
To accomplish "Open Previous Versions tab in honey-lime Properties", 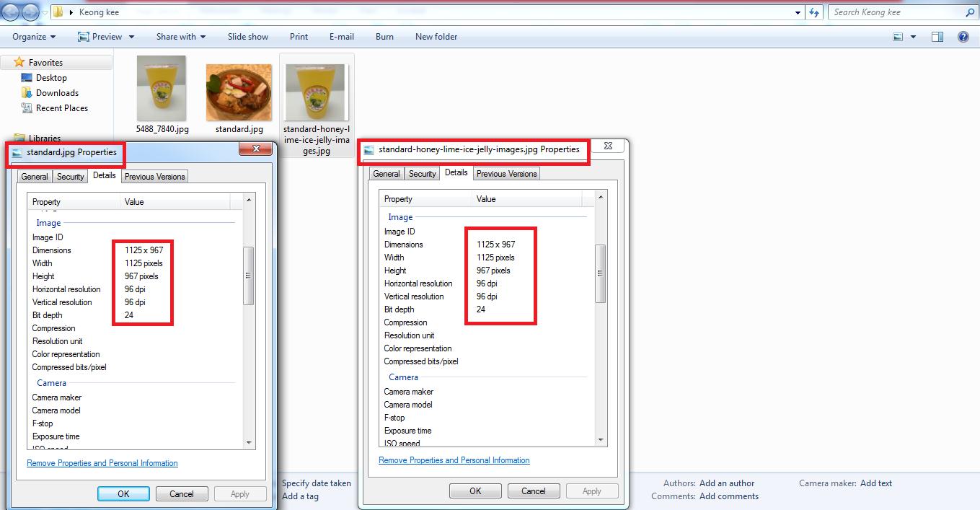I will pyautogui.click(x=506, y=174).
